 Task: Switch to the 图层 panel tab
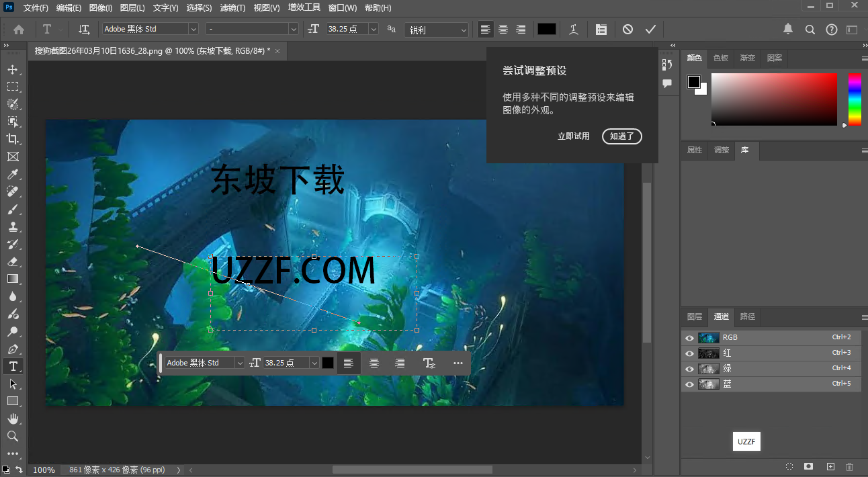[x=694, y=317]
